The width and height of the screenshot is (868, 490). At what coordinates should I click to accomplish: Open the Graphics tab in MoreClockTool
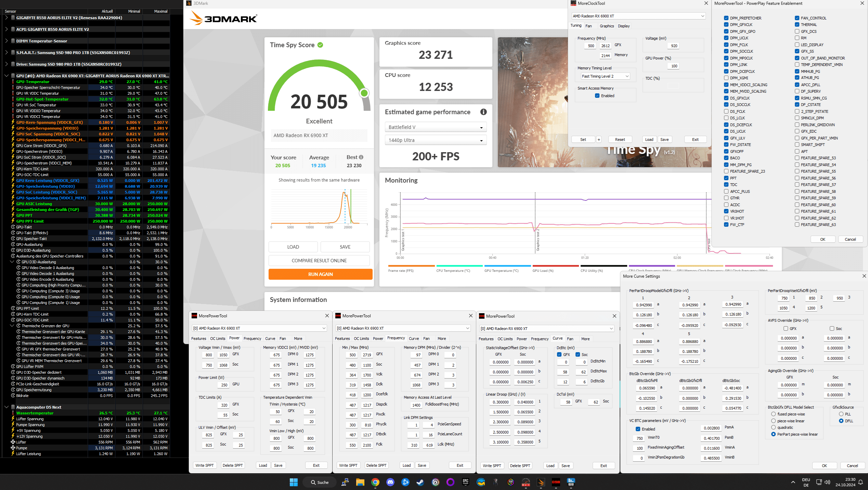click(x=607, y=26)
